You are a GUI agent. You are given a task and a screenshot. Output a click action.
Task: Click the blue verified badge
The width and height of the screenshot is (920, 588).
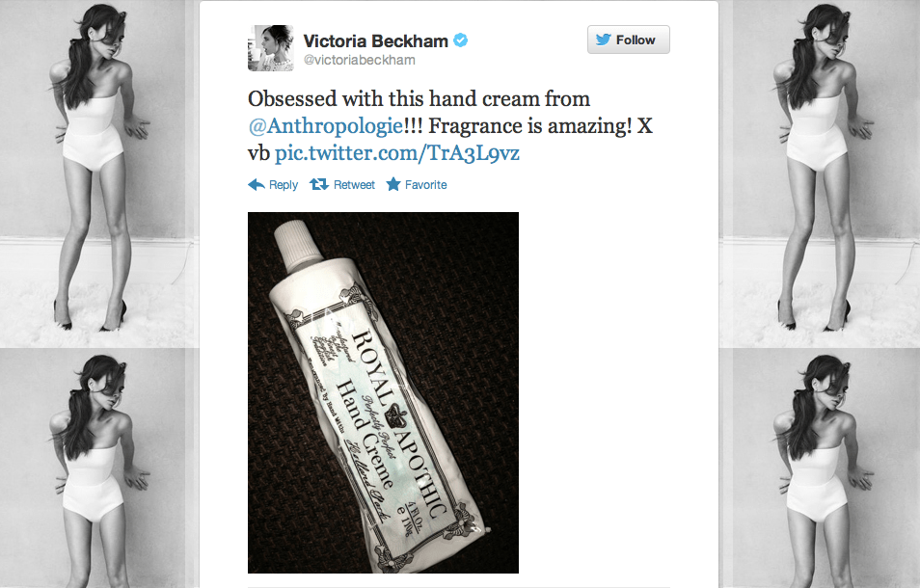(461, 40)
